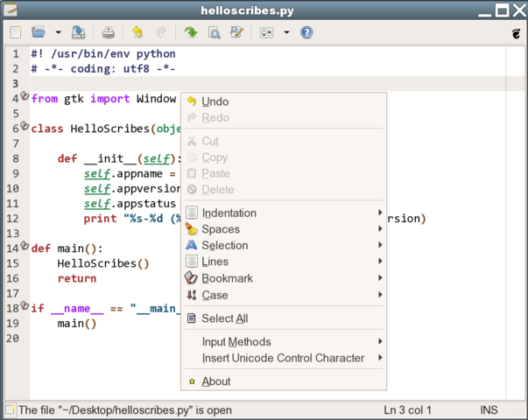Click the status message about helloscribes.py
This screenshot has height=420, width=528.
pos(125,410)
